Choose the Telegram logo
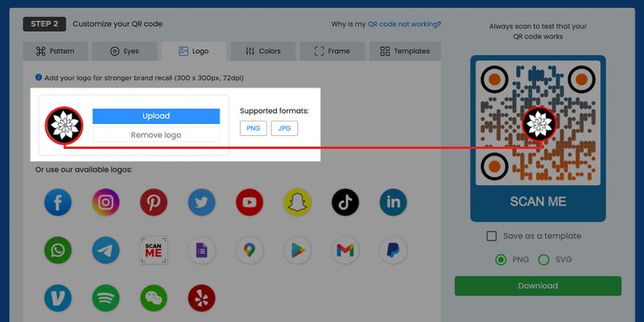Screen dimensions: 644x322 (105, 250)
